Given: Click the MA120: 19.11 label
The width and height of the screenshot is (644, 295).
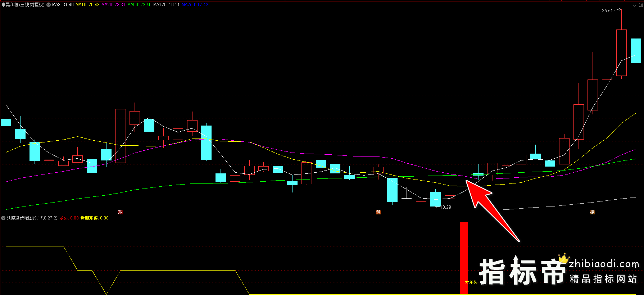Looking at the screenshot, I should click(166, 5).
